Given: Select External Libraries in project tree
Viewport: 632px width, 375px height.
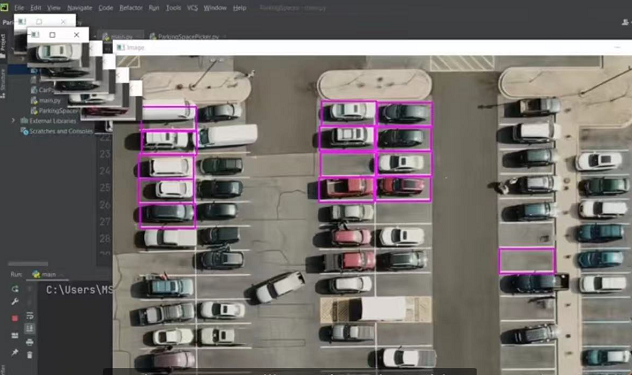Looking at the screenshot, I should tap(52, 121).
